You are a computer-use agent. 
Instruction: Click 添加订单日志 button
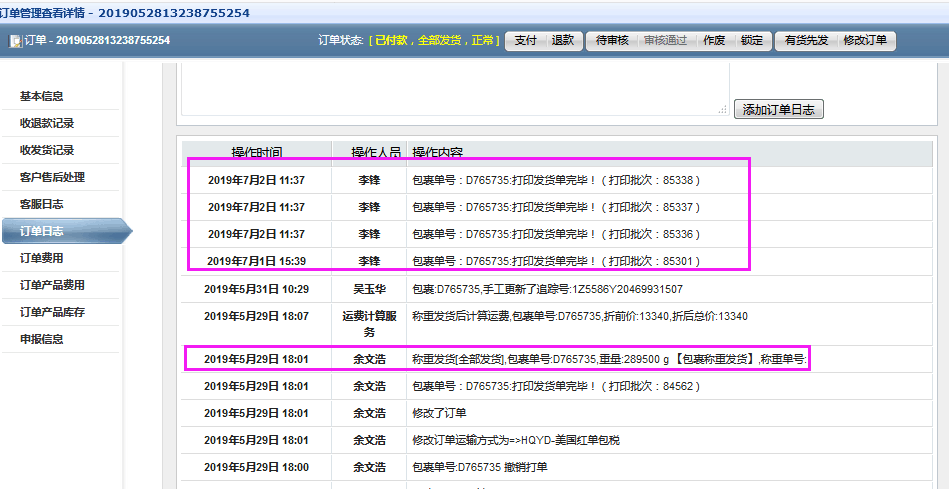778,110
